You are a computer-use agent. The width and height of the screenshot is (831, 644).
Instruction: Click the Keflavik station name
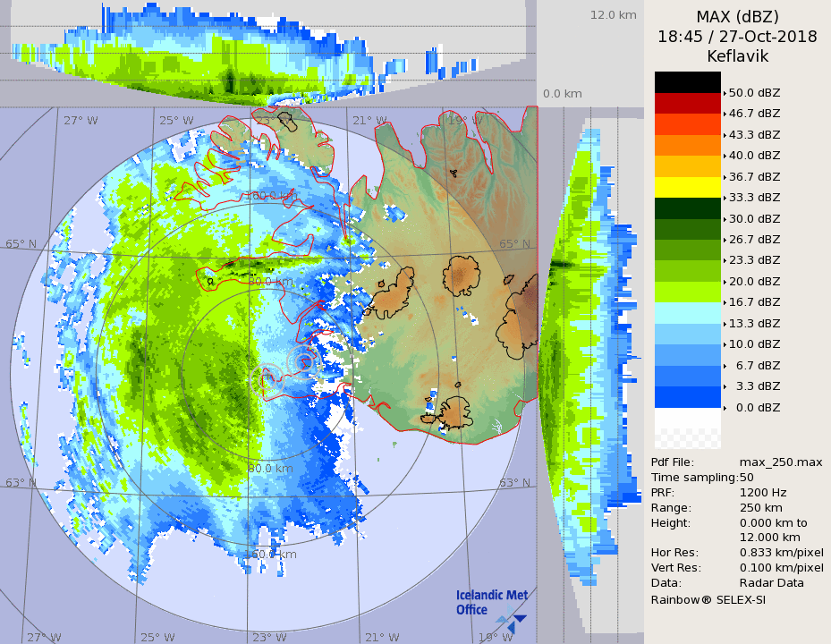[x=737, y=56]
